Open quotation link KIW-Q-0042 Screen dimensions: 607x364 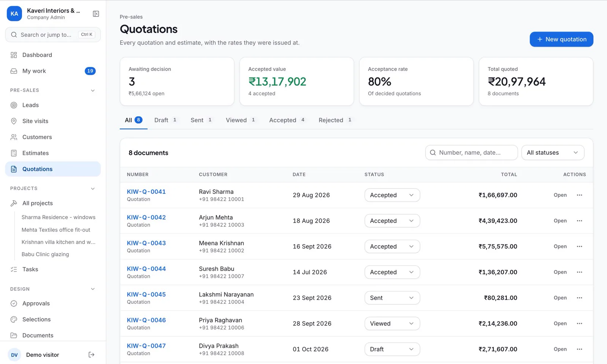pyautogui.click(x=146, y=217)
